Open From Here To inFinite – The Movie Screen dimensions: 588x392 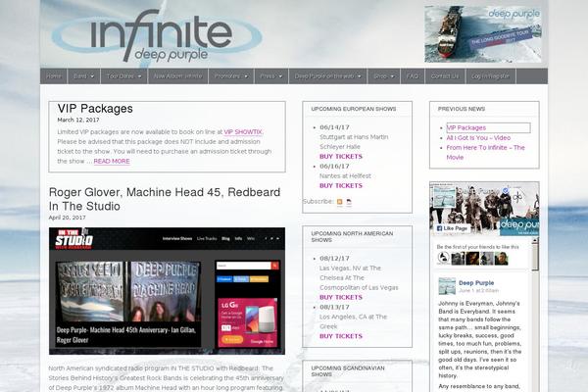pyautogui.click(x=486, y=152)
